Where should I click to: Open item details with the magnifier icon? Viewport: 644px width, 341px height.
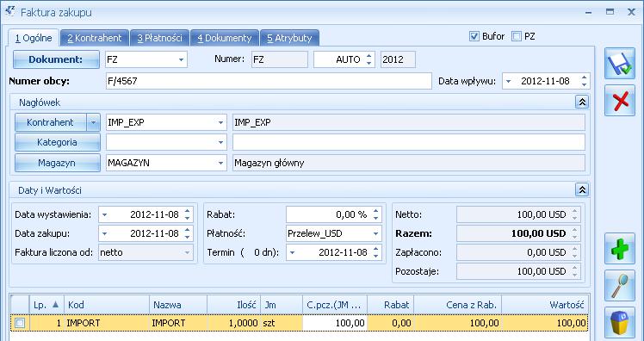(620, 286)
